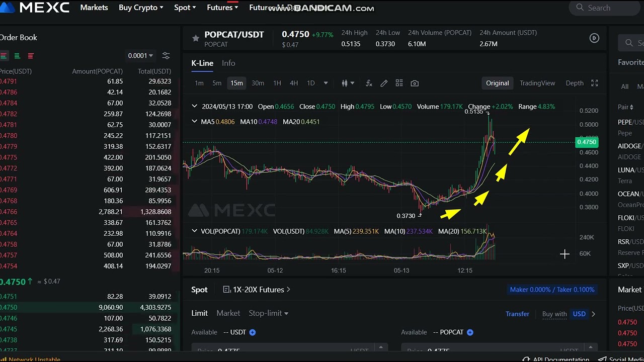The height and width of the screenshot is (362, 644).
Task: Favorite the POPCAT/USDT pair with star
Action: 195,38
